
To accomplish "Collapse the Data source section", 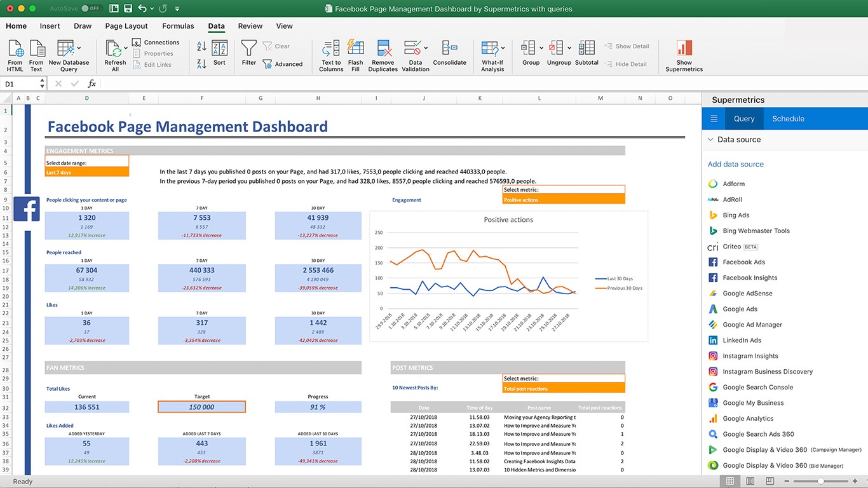I will point(711,140).
